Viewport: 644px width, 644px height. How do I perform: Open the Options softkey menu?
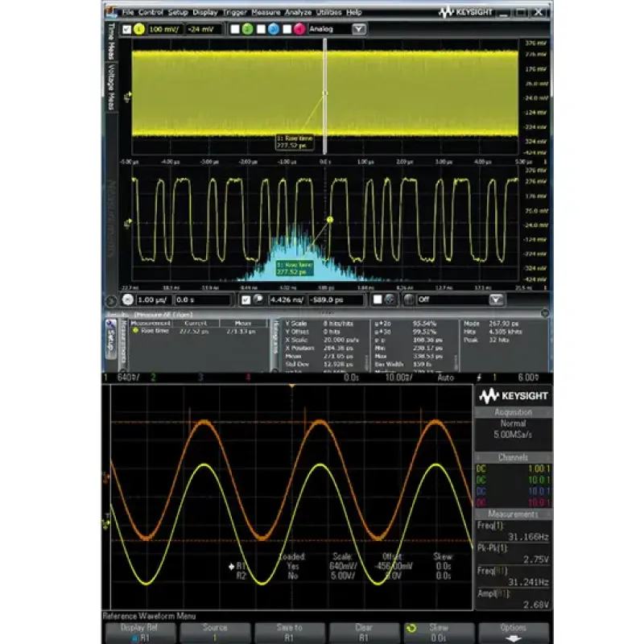click(x=514, y=633)
